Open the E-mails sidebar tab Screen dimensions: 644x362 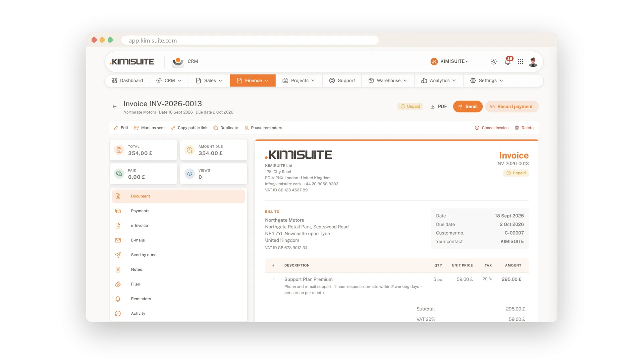(x=178, y=240)
